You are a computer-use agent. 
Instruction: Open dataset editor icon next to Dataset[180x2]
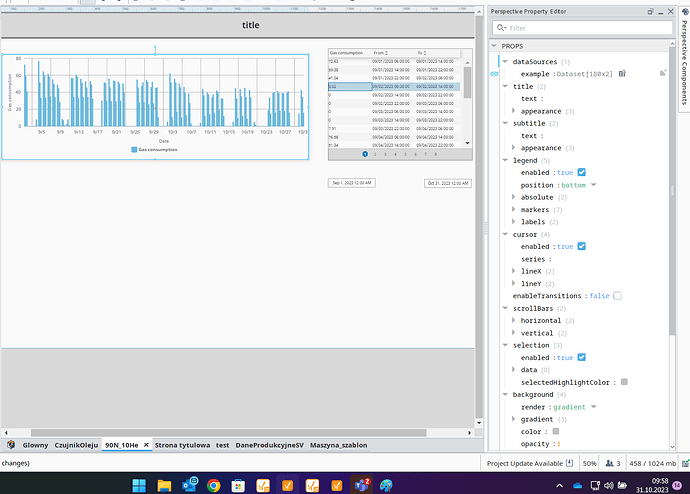[622, 73]
